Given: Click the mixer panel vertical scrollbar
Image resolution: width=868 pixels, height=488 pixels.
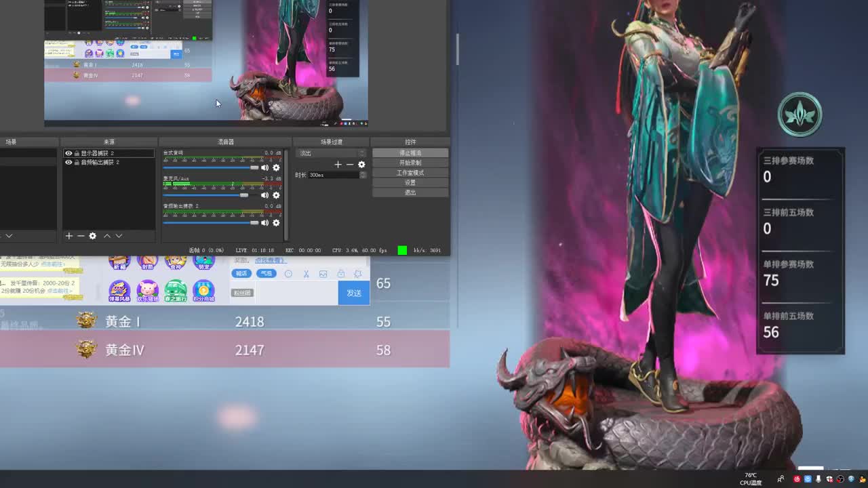Looking at the screenshot, I should point(286,195).
